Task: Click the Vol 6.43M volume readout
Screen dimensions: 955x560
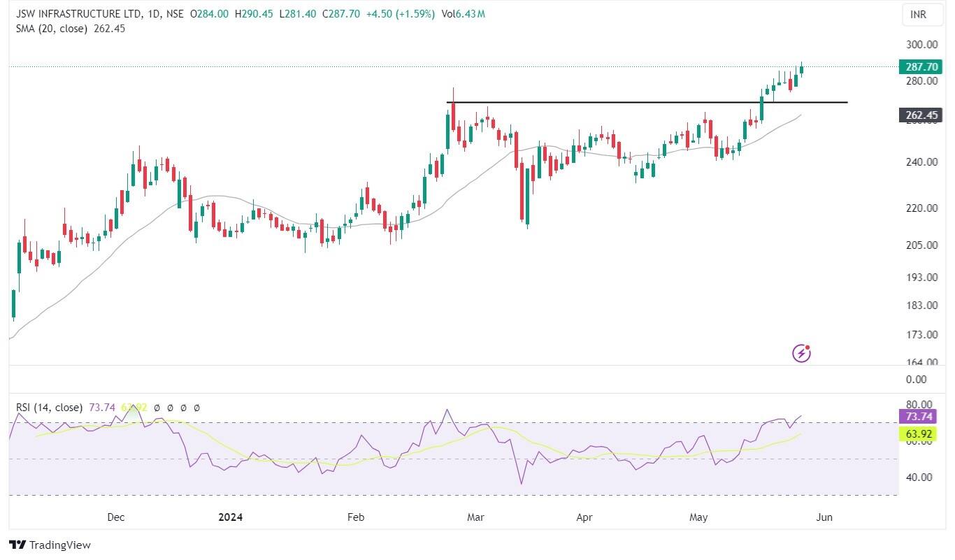Action: pyautogui.click(x=463, y=14)
